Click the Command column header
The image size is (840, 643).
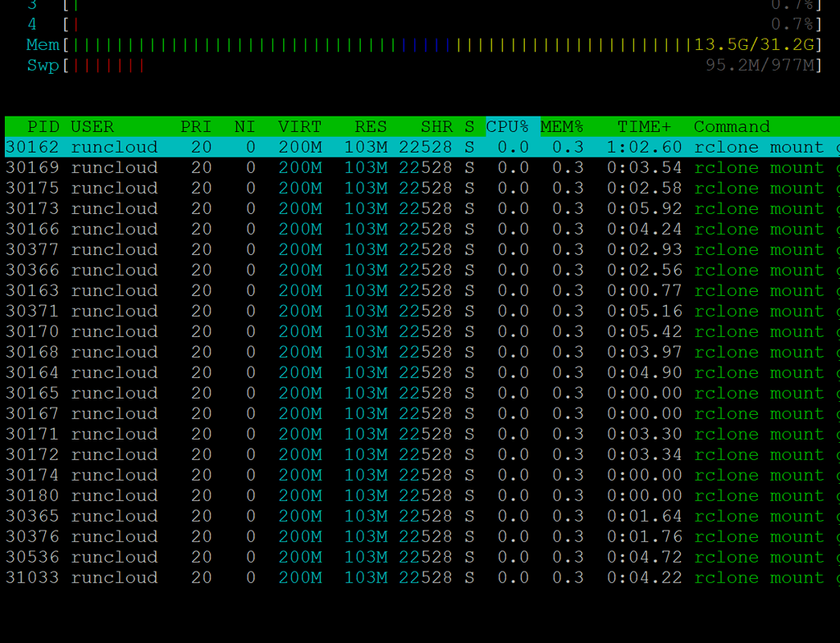click(x=731, y=127)
